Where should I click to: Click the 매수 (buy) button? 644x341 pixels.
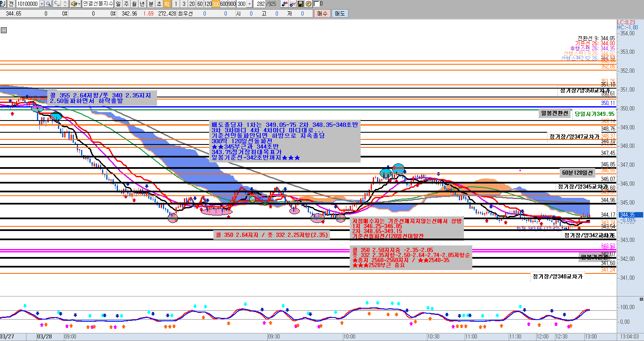(322, 13)
